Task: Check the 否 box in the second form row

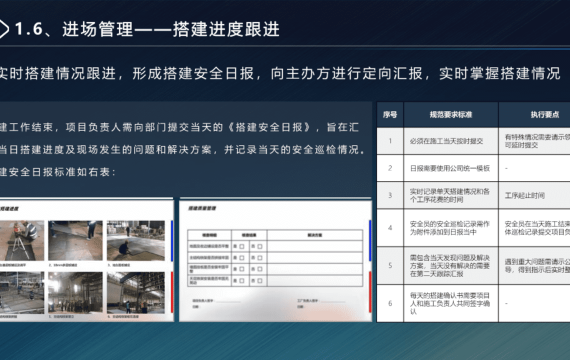Action: 260,258
